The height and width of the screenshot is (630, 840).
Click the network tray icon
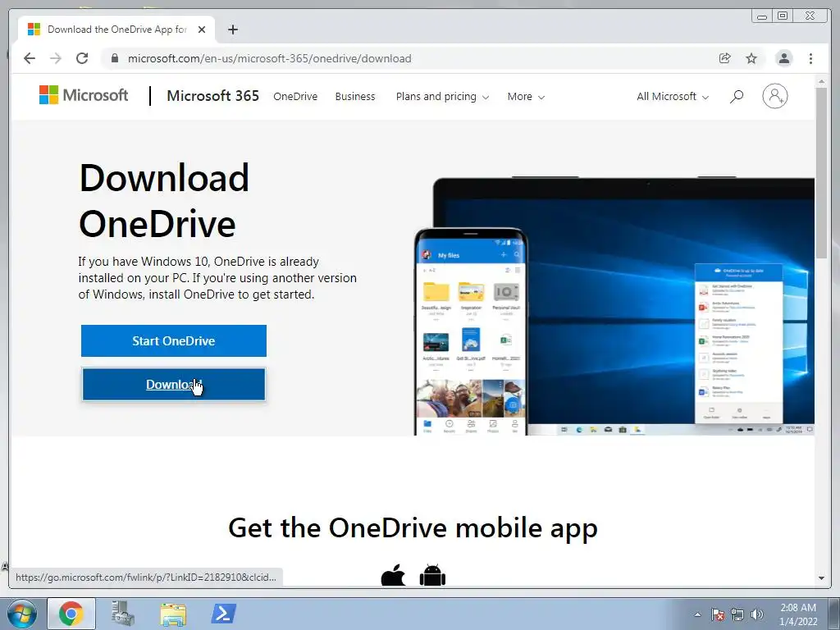[737, 614]
